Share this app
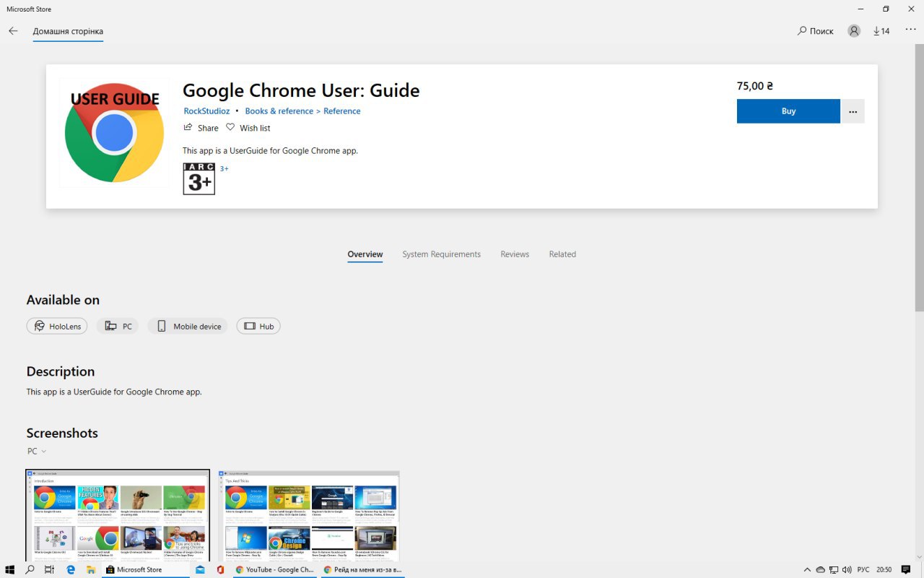The height and width of the screenshot is (578, 924). click(201, 128)
